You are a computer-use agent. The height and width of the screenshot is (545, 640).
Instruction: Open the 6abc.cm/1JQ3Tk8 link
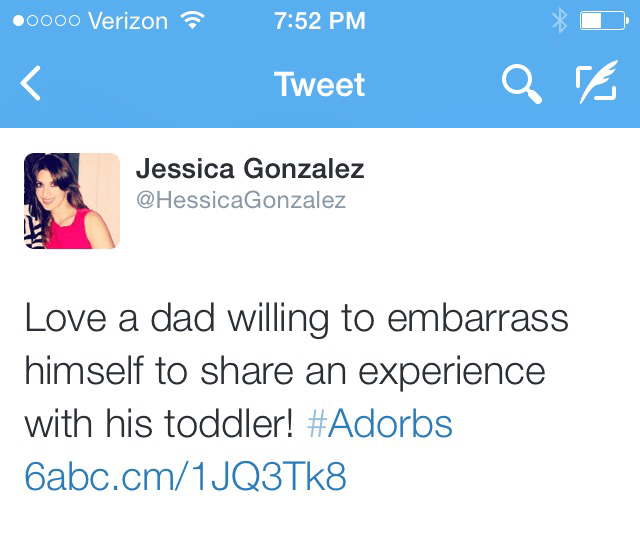click(185, 476)
